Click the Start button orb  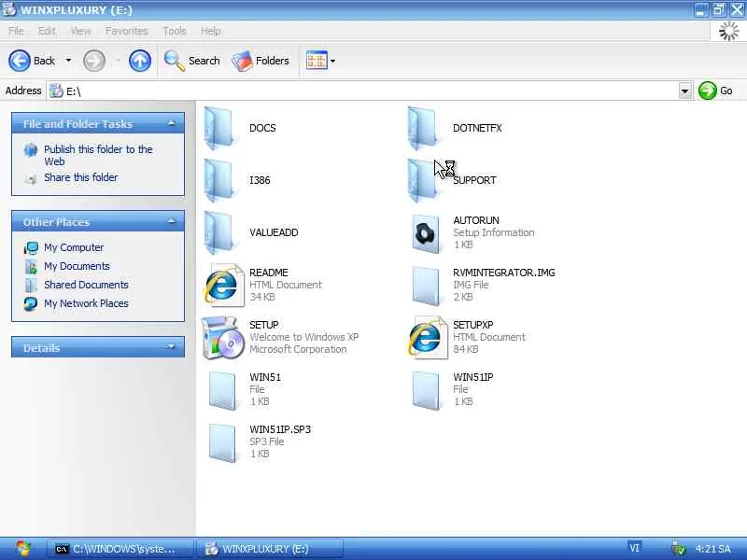(x=22, y=549)
